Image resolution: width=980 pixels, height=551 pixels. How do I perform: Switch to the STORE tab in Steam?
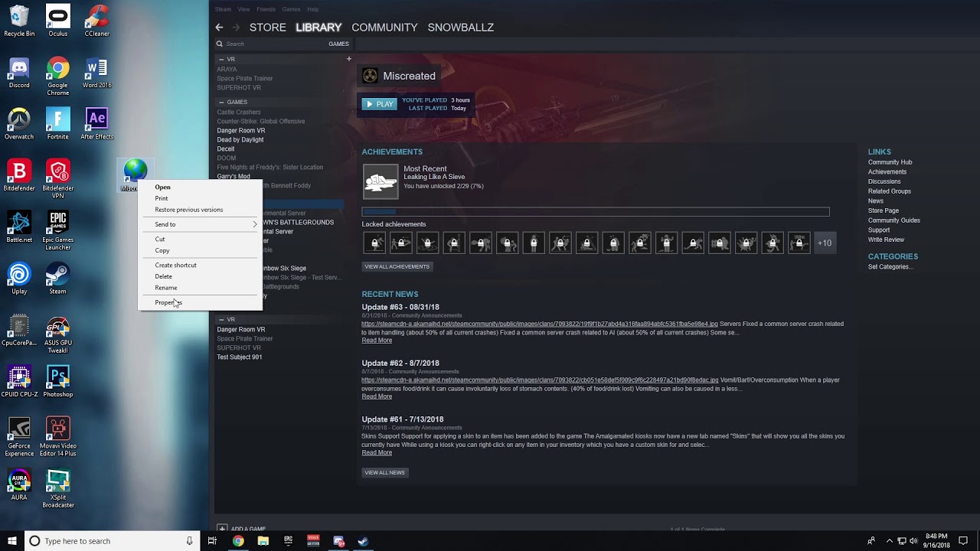coord(267,27)
